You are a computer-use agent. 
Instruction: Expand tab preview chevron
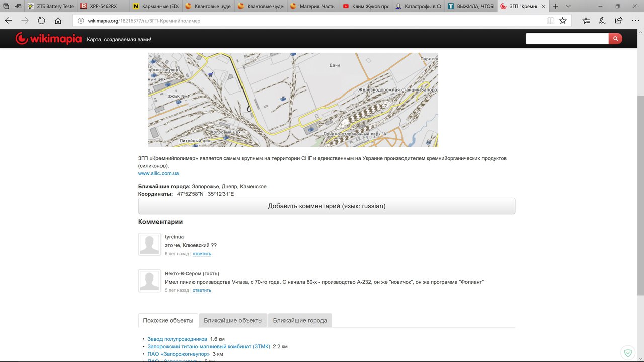point(568,7)
